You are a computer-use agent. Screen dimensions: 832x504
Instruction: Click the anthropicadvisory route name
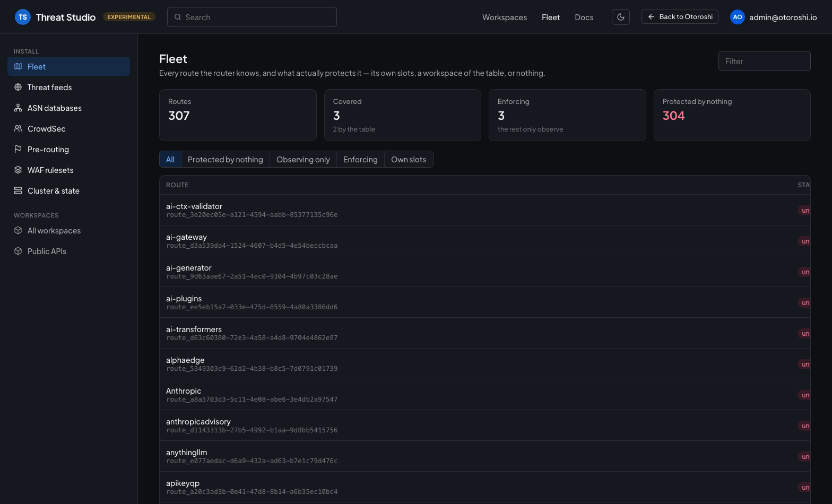click(x=198, y=421)
